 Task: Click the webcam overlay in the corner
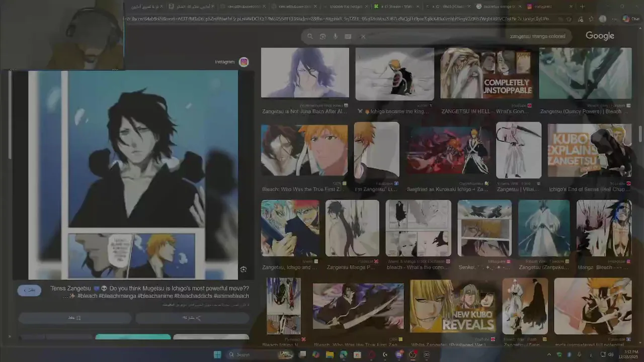62,35
